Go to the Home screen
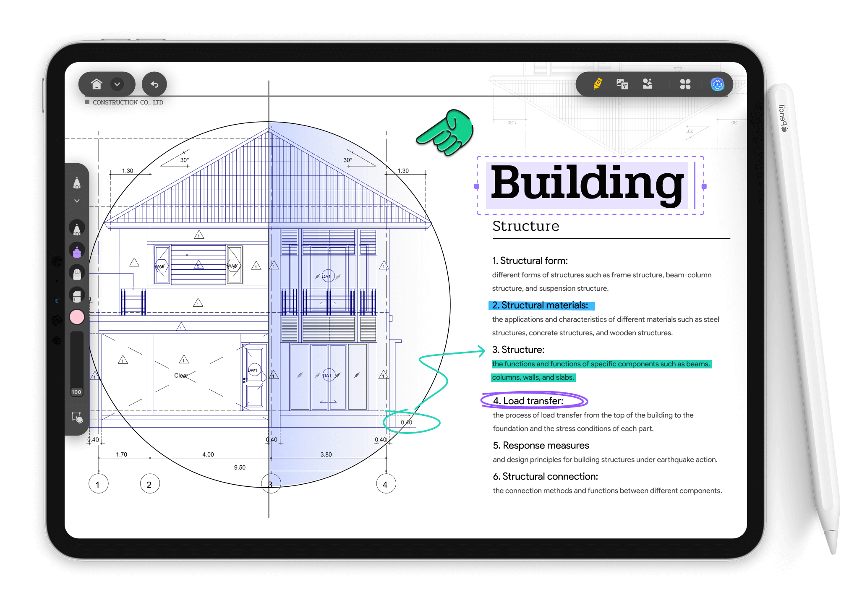Image resolution: width=849 pixels, height=616 pixels. pyautogui.click(x=97, y=84)
